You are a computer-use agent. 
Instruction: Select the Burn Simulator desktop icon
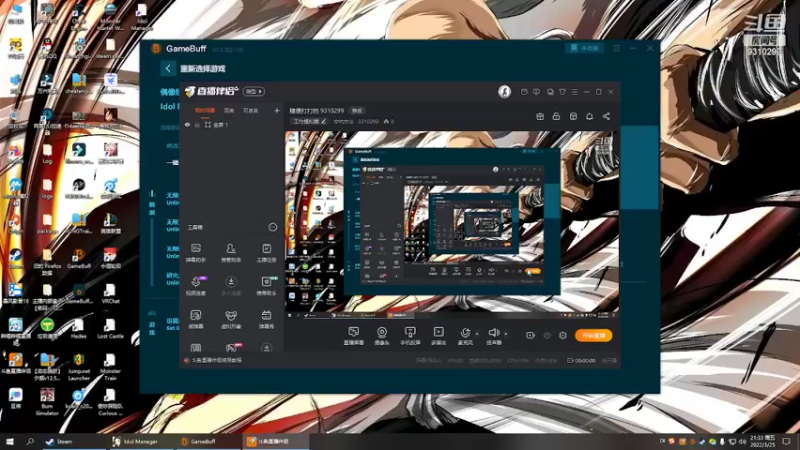47,403
